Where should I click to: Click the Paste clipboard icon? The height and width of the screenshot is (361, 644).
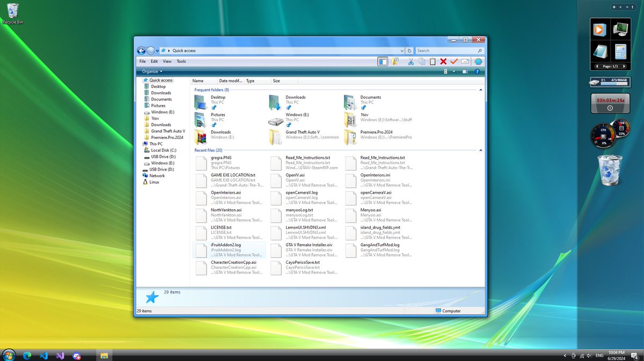tap(433, 62)
